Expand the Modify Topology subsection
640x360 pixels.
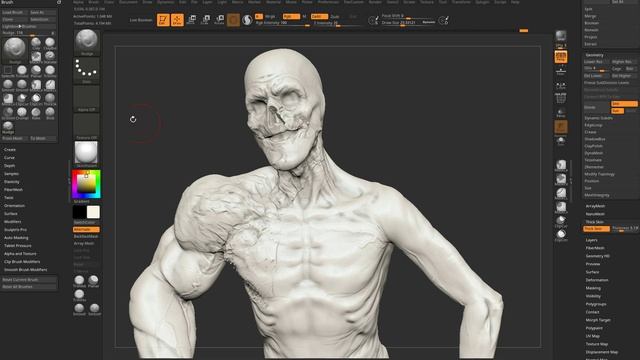[x=599, y=174]
